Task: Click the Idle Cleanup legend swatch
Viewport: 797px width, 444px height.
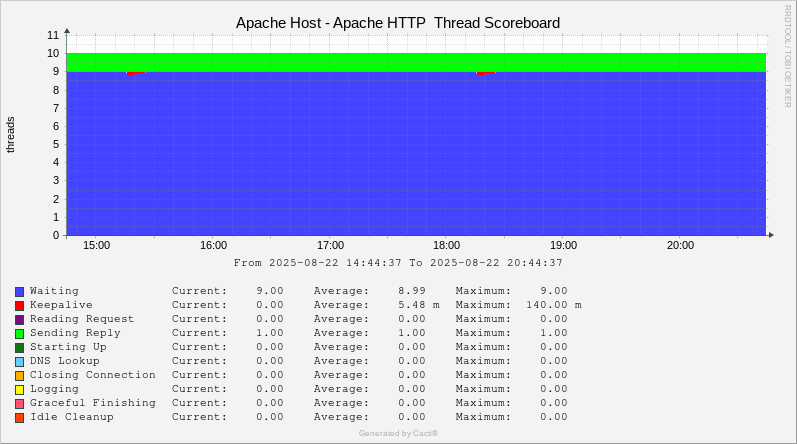Action: coord(19,418)
